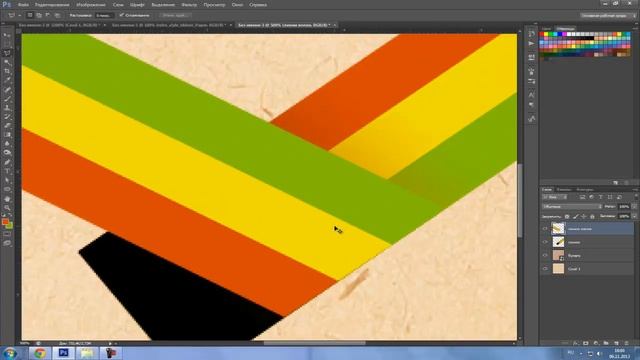Screen dimensions: 640x360
Task: Select the Shape tool
Action: pos(7,189)
